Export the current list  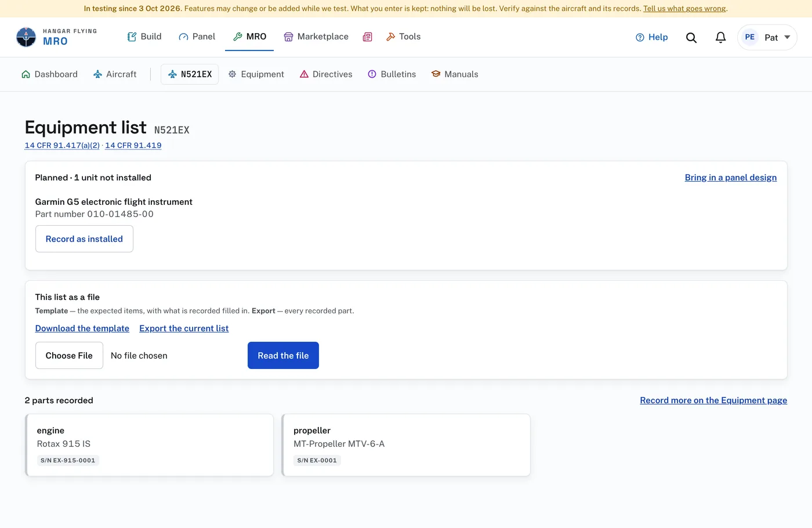click(184, 328)
